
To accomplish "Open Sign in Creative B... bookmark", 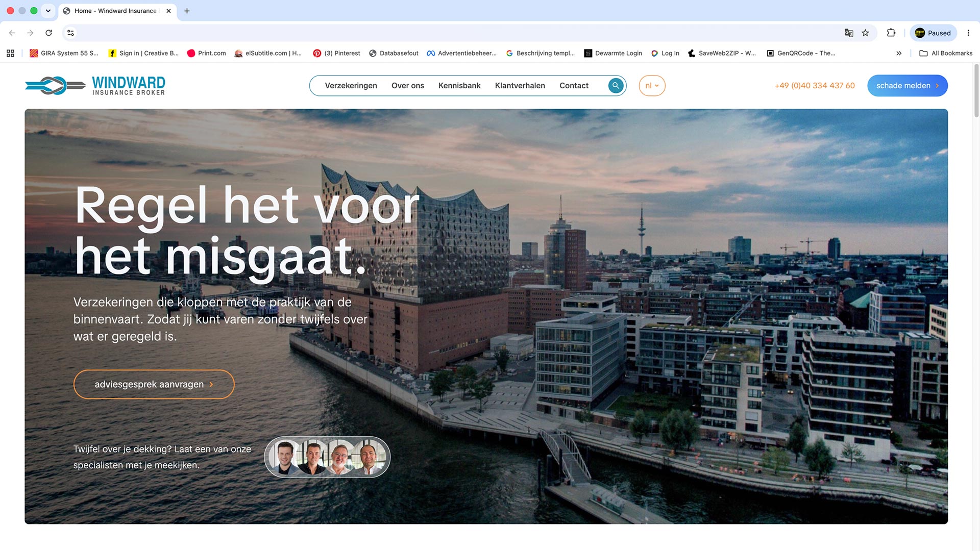I will (143, 53).
